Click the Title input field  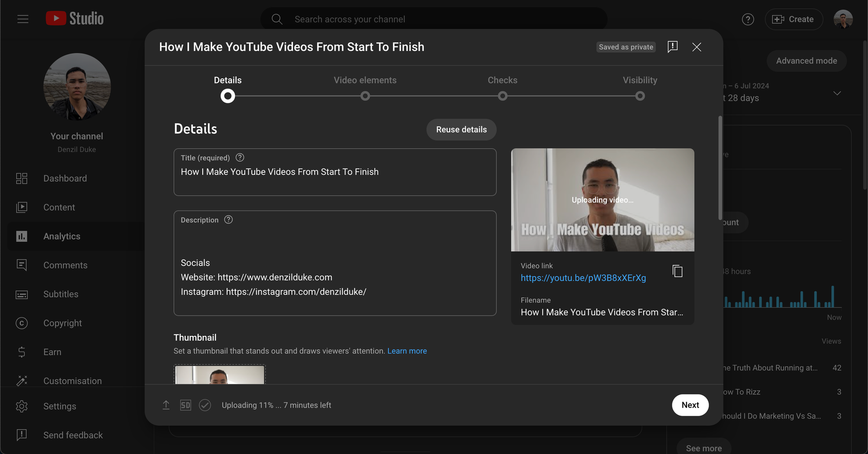tap(335, 172)
